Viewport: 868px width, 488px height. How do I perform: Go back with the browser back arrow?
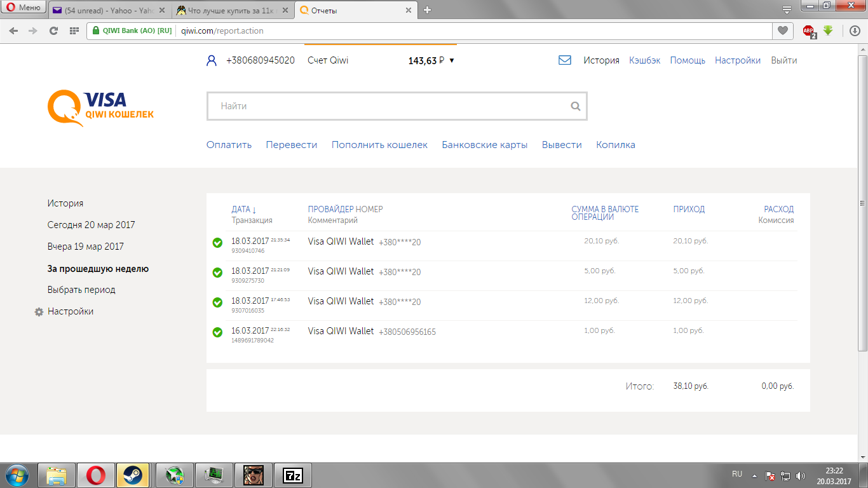pos(14,30)
